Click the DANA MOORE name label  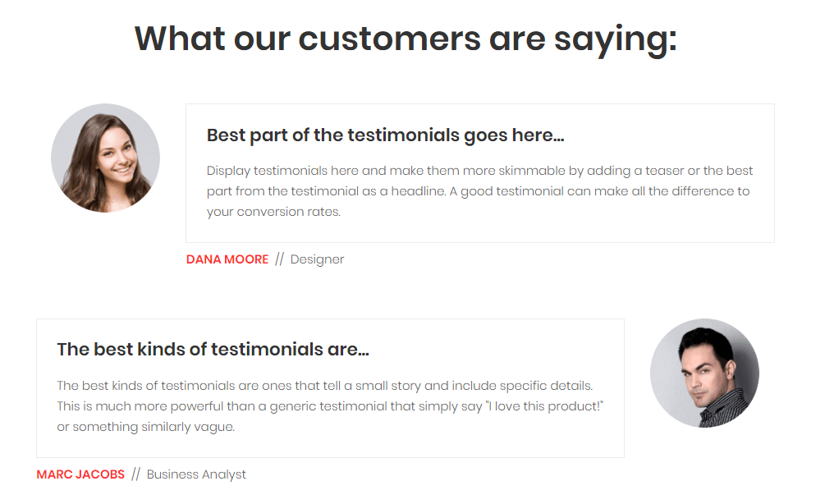[227, 259]
